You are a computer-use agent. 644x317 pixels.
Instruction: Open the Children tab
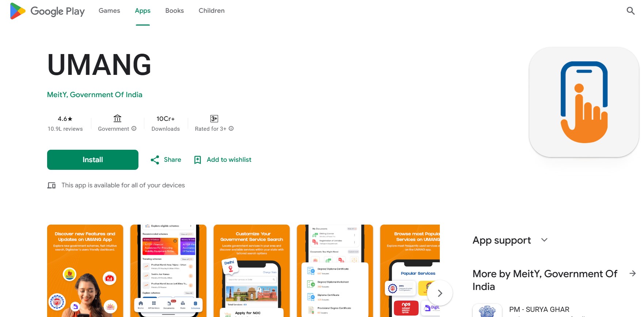212,11
